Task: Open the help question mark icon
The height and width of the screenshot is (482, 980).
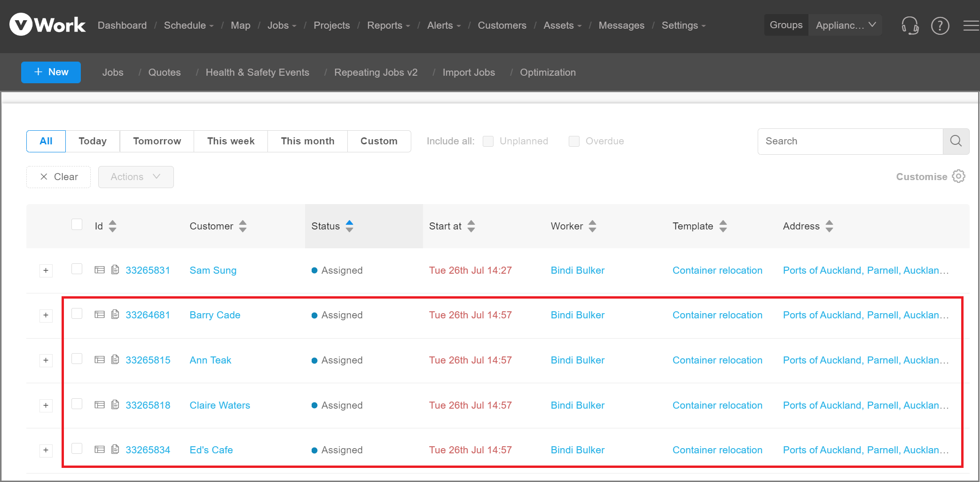Action: pyautogui.click(x=940, y=26)
